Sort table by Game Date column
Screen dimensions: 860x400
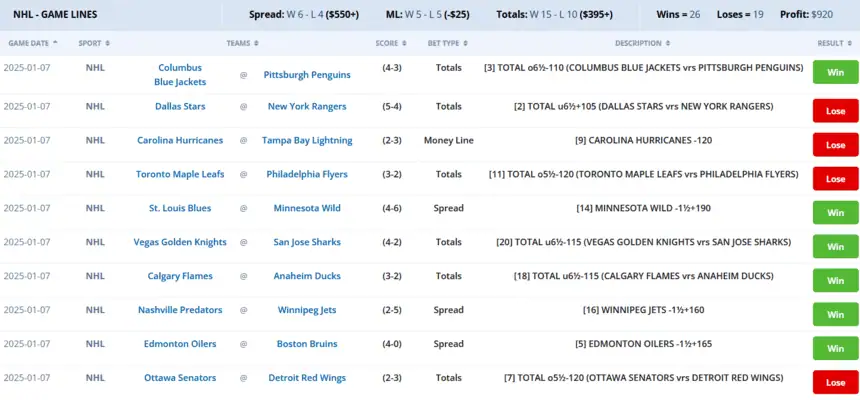coord(33,43)
